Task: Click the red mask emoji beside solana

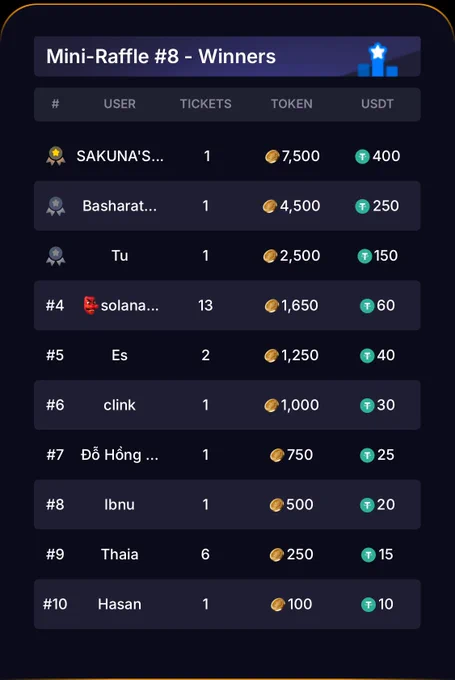Action: tap(90, 305)
